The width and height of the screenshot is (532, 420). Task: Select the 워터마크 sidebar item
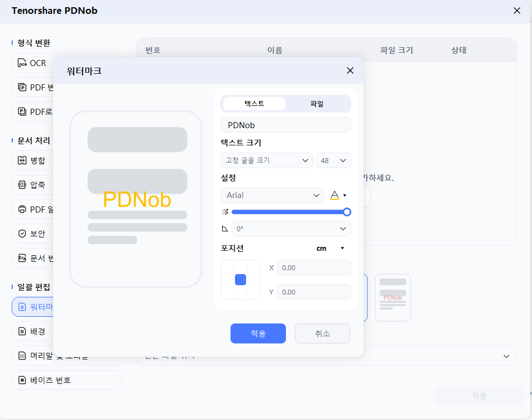[33, 307]
